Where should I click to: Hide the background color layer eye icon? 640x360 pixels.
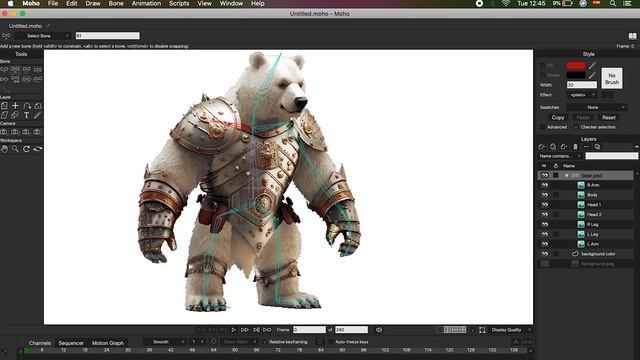544,254
